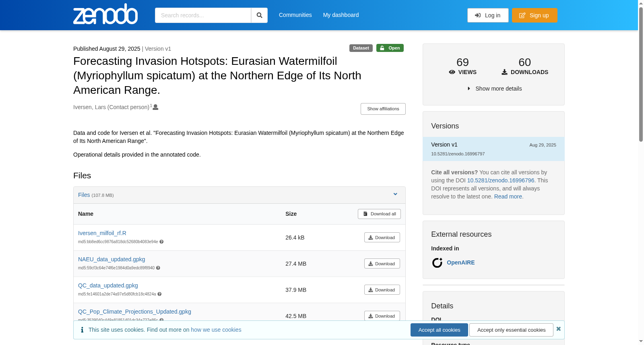Open My dashboard

point(341,15)
